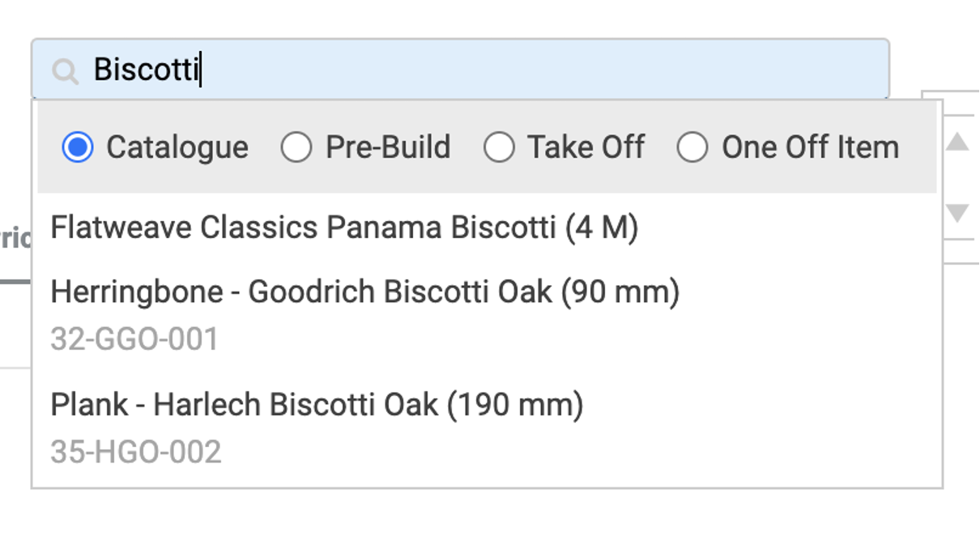Click the Take Off label text

tap(586, 147)
